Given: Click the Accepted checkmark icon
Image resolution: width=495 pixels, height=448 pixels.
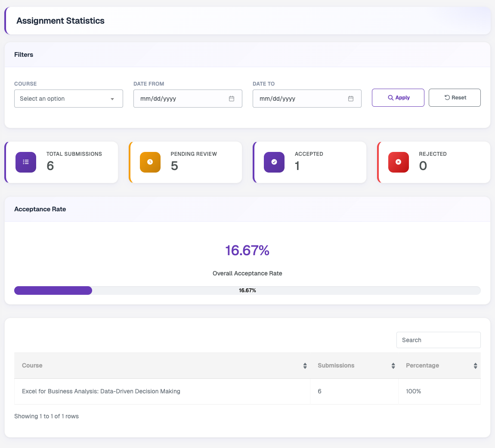Looking at the screenshot, I should point(274,162).
